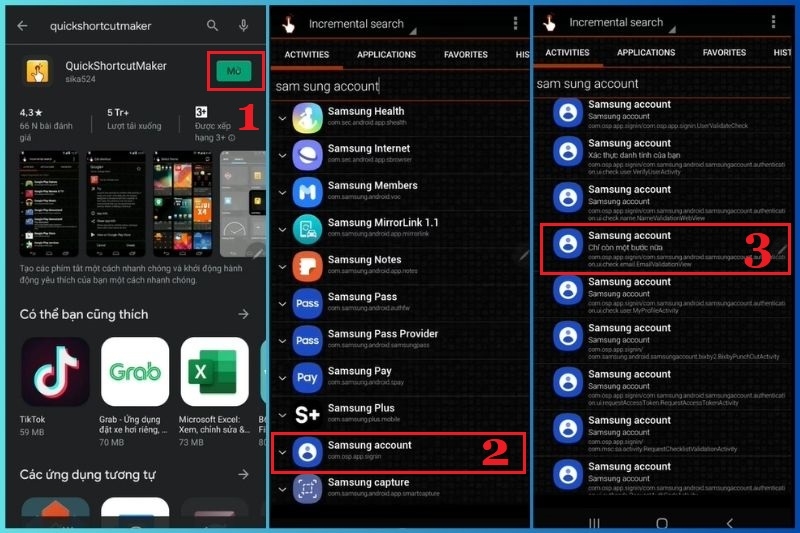
Task: Collapse the Samsung account entry chevron
Action: pyautogui.click(x=282, y=452)
